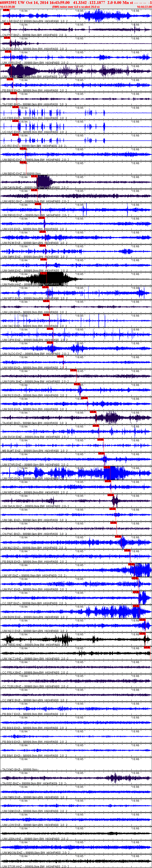This screenshot has width=152, height=868.
Task: Select the UW FMW EHZ station label
Action: [35, 797]
